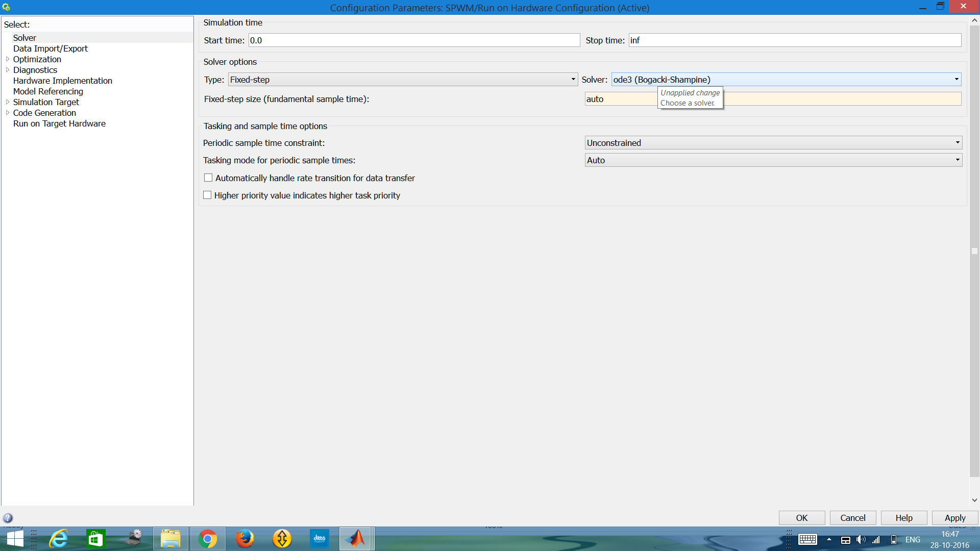Check higher priority value indicates higher task priority
This screenshot has height=551, width=980.
click(207, 194)
